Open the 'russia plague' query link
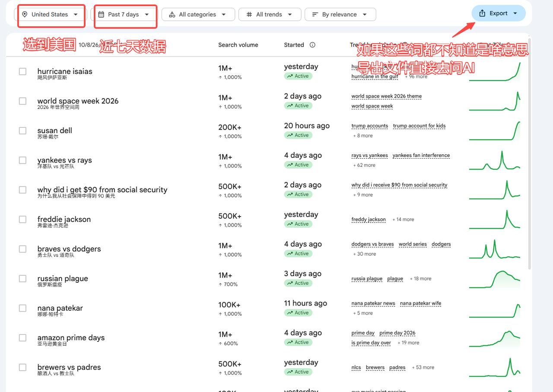Screen dimensions: 553x392 point(367,279)
